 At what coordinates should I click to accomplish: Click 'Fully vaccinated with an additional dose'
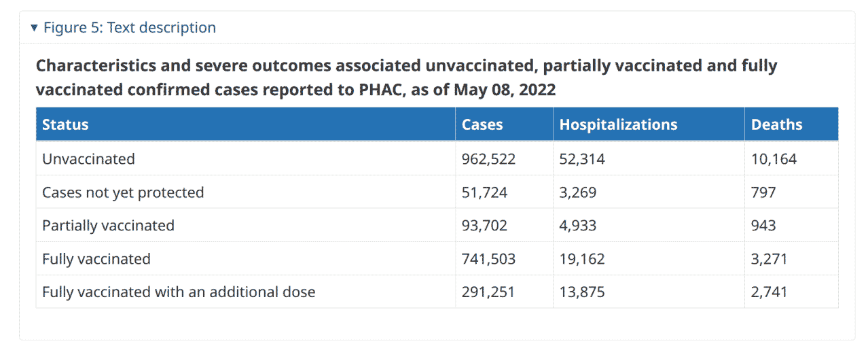(x=179, y=292)
